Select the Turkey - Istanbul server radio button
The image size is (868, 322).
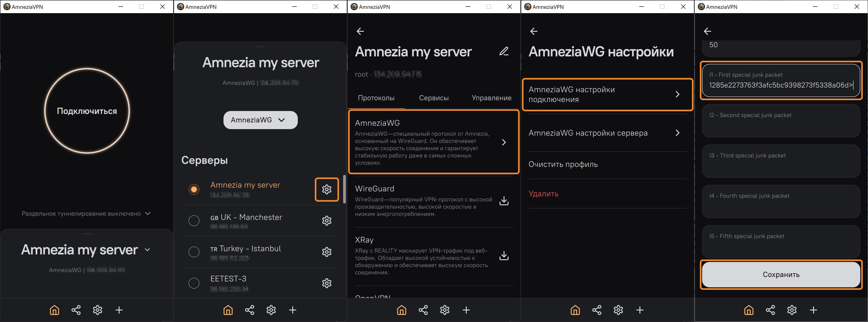click(x=194, y=252)
